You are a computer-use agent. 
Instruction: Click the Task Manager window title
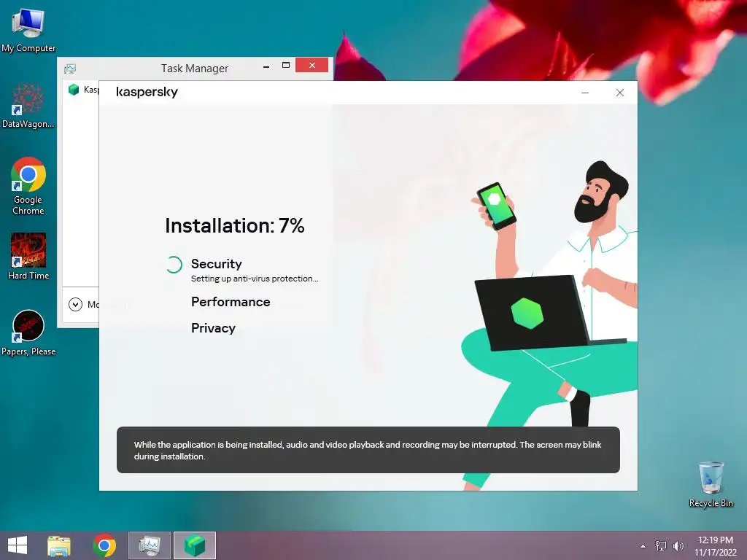[194, 69]
